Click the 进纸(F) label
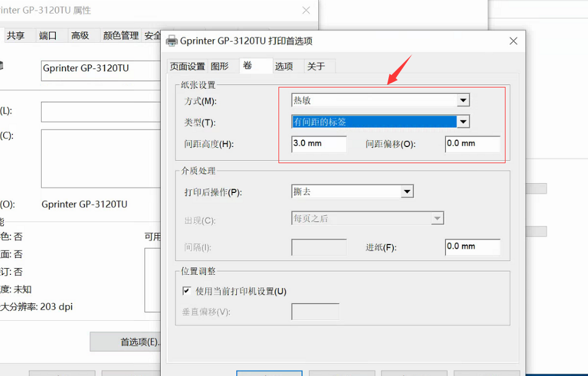588x376 pixels. click(381, 248)
